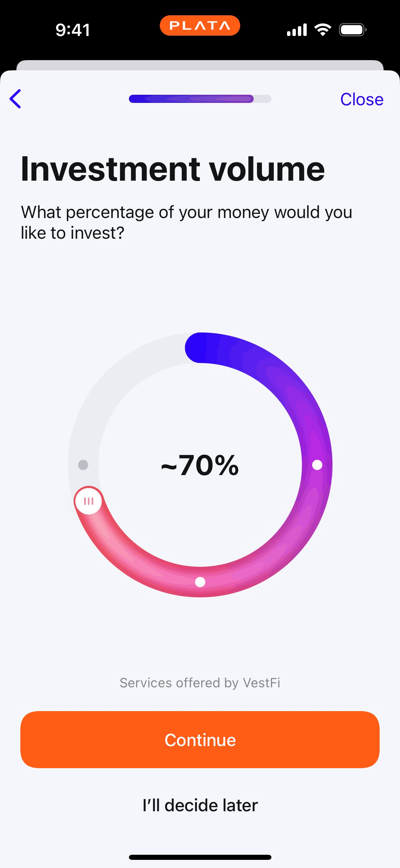
Task: Tap the gray card edge behind the sheet
Action: coord(200,65)
